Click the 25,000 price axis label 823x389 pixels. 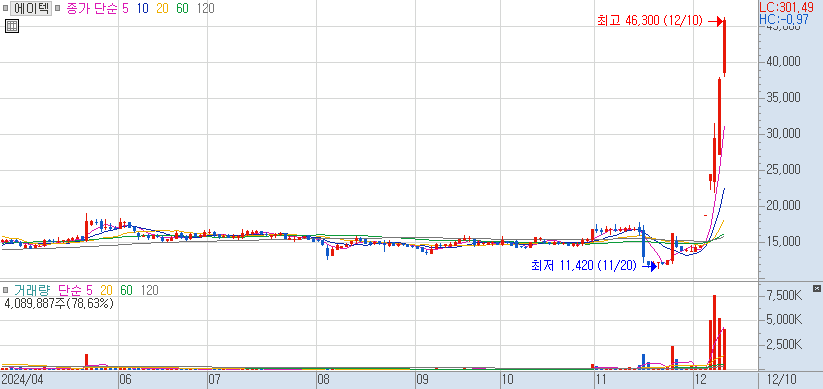pyautogui.click(x=783, y=170)
